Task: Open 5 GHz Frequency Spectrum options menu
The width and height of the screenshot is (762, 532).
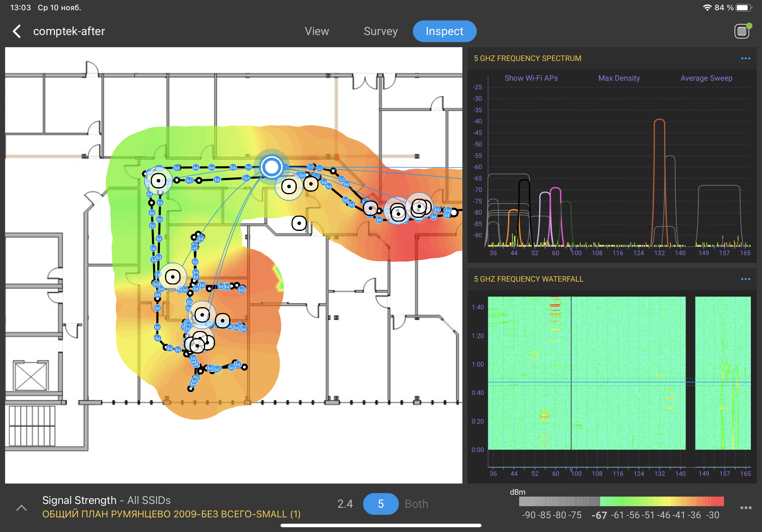Action: coord(745,58)
